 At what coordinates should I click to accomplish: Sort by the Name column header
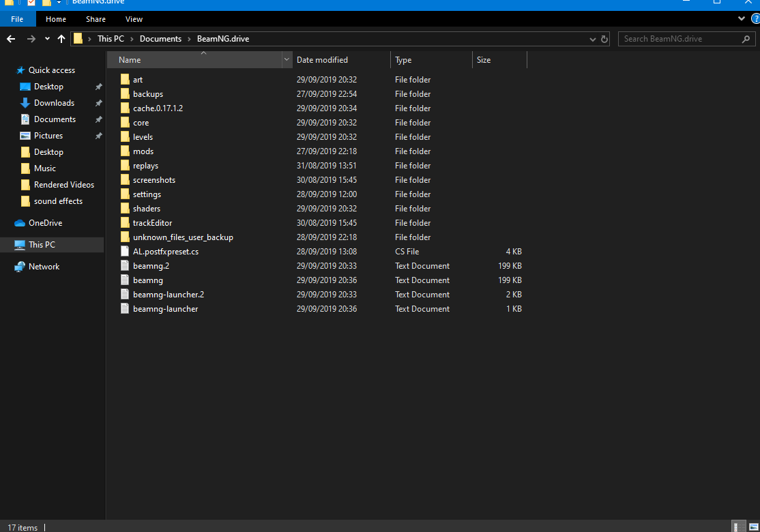194,60
